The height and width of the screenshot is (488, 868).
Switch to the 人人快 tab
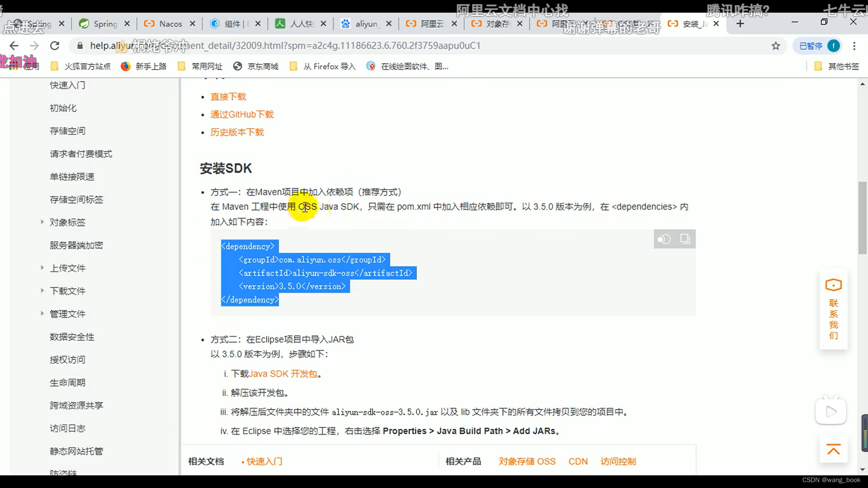point(301,23)
